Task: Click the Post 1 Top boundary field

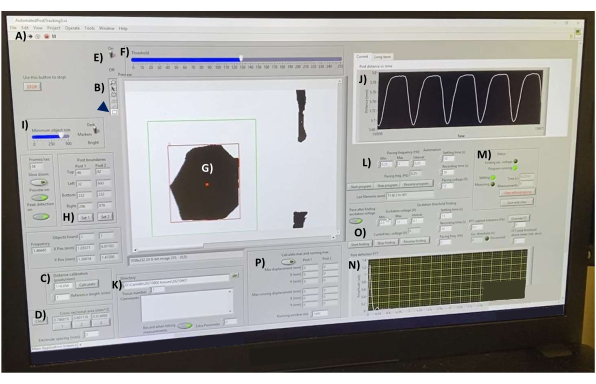Action: point(83,173)
